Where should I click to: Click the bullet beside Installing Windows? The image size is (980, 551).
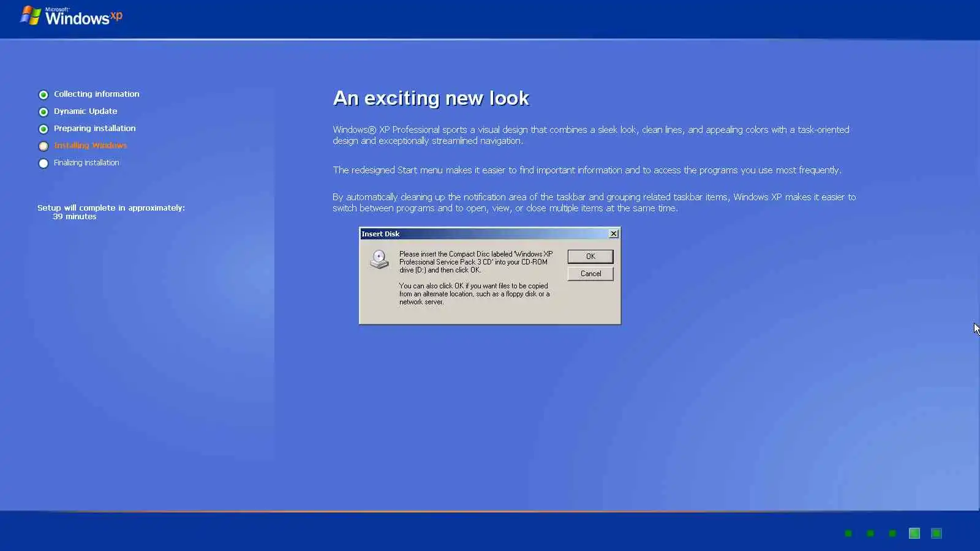coord(43,146)
